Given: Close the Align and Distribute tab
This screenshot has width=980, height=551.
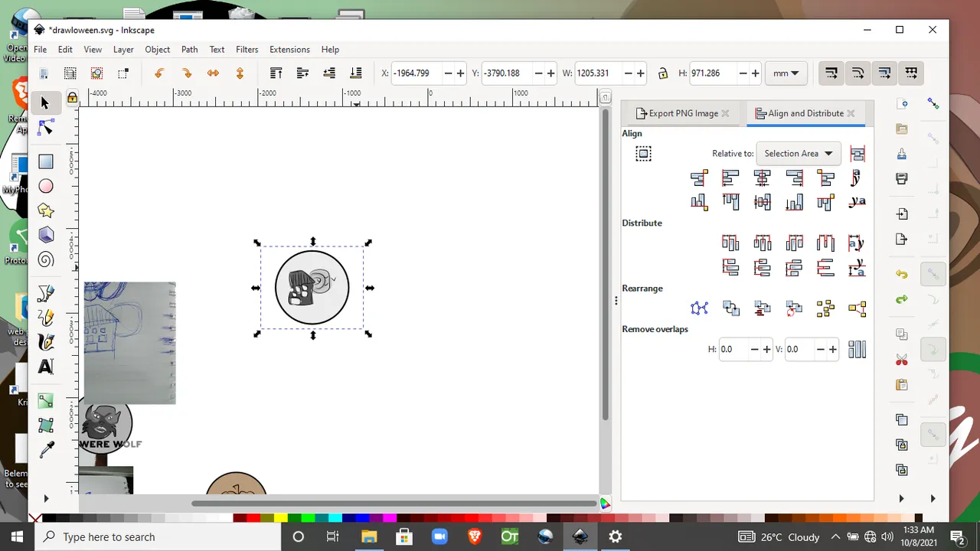Looking at the screenshot, I should (851, 113).
